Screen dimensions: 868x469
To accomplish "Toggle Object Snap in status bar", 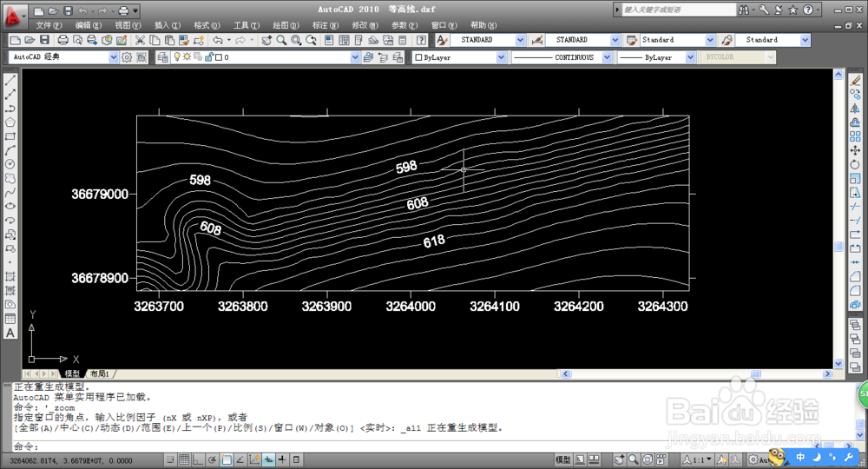I will tap(227, 459).
